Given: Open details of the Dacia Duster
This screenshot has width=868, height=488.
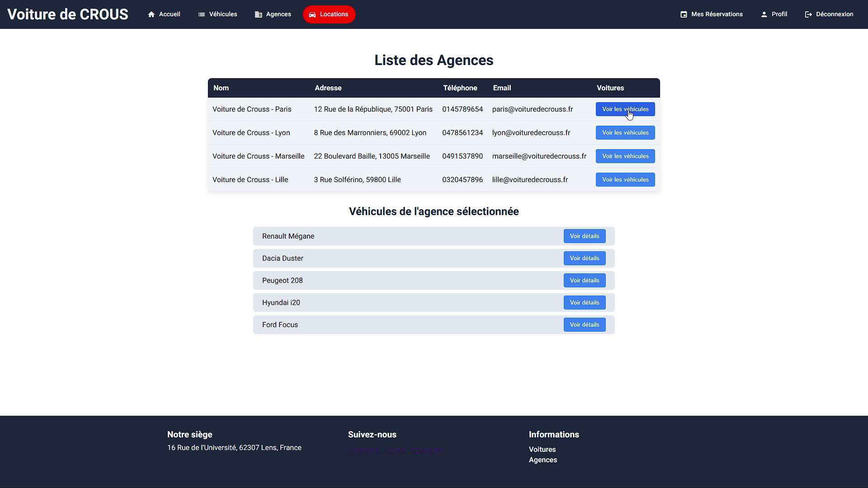Looking at the screenshot, I should [x=584, y=258].
